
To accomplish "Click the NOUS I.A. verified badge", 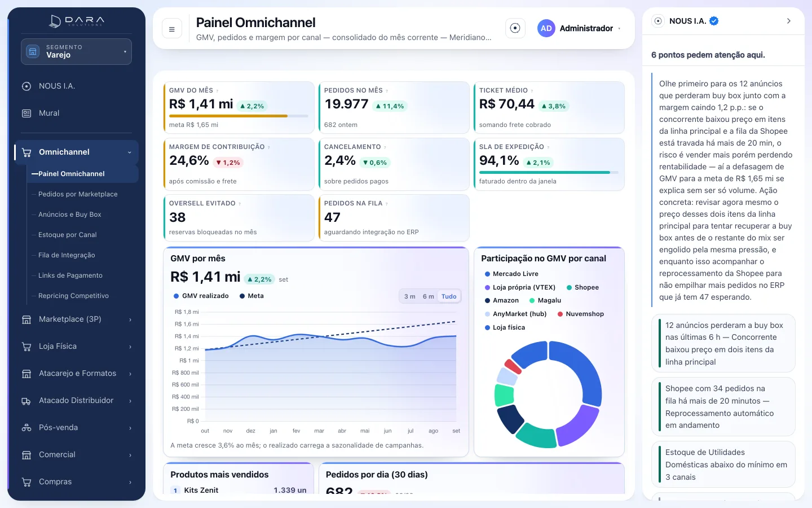I will point(714,21).
